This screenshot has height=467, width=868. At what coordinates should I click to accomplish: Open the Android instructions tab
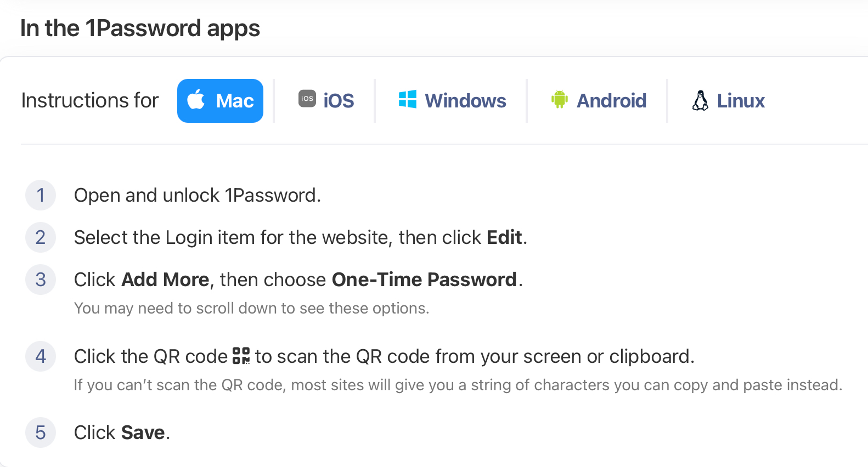(611, 101)
